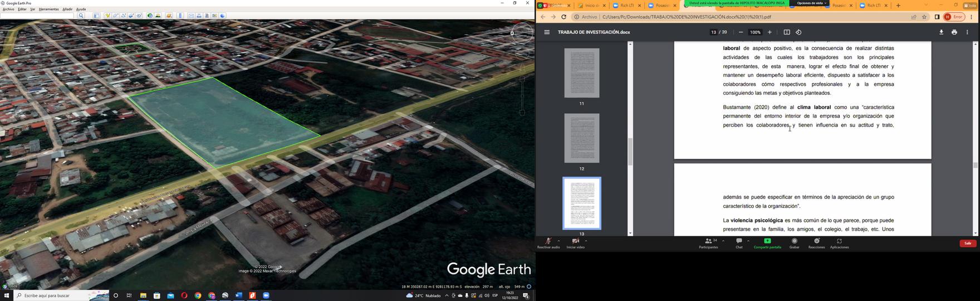Focus the Google Earth search field

coord(37,16)
